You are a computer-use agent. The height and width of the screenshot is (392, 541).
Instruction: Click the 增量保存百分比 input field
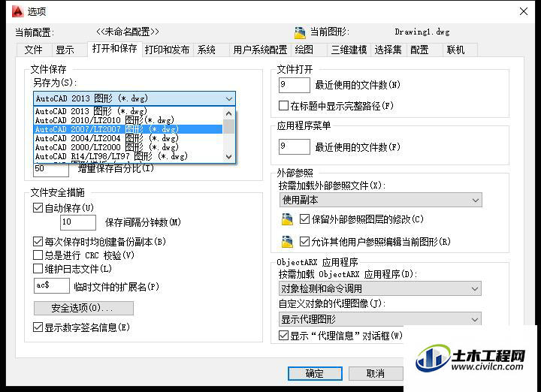tap(51, 170)
